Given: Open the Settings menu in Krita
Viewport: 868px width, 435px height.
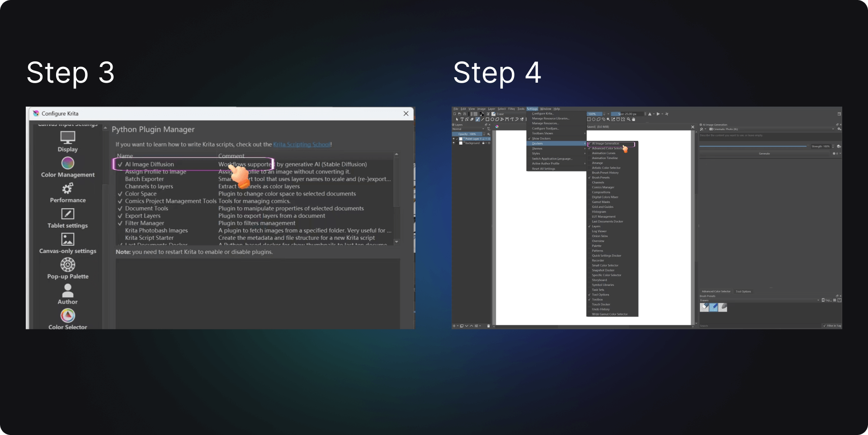Looking at the screenshot, I should click(x=532, y=109).
